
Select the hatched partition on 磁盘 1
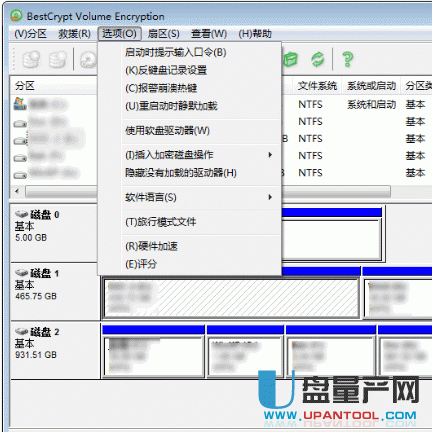point(231,298)
